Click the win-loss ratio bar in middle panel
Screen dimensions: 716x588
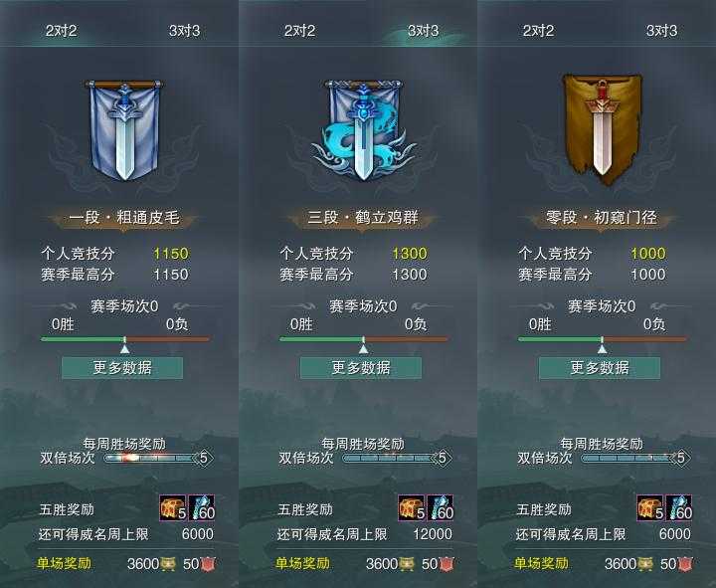click(x=364, y=339)
